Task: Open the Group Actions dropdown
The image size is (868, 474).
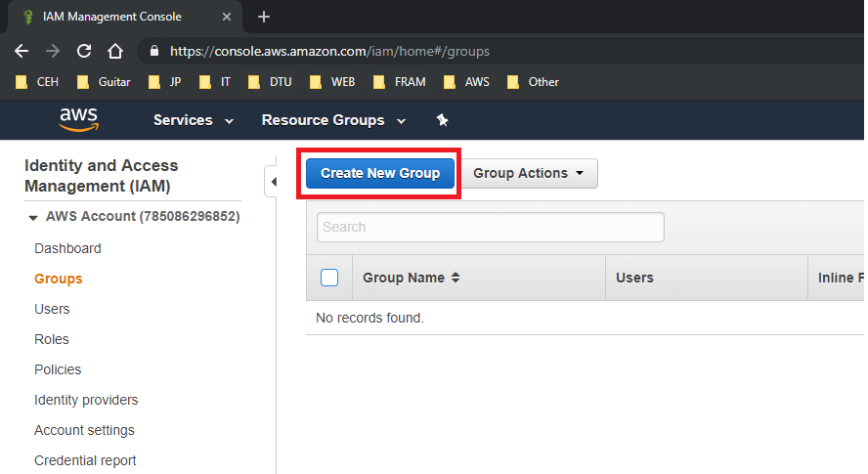Action: click(x=528, y=173)
